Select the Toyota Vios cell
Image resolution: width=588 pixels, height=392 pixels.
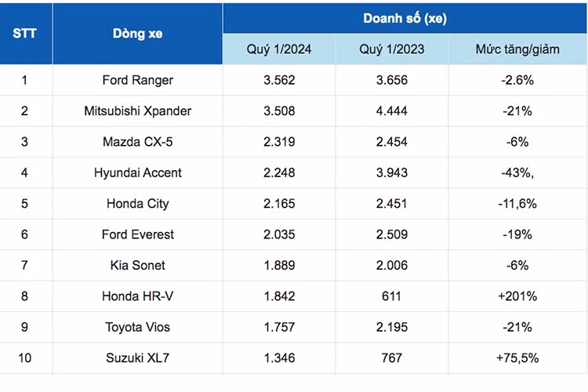point(138,327)
